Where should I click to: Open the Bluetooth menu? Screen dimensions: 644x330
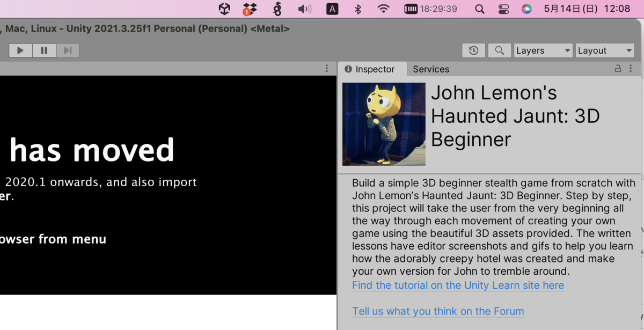pyautogui.click(x=358, y=9)
